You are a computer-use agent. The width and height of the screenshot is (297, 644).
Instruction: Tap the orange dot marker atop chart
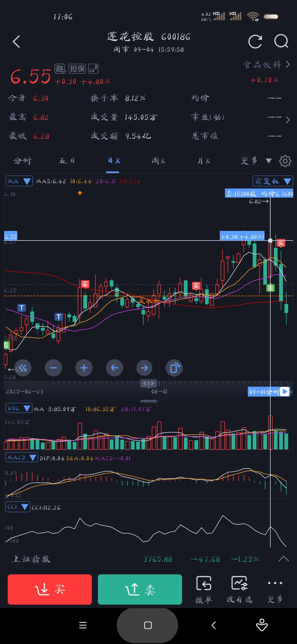tap(80, 193)
